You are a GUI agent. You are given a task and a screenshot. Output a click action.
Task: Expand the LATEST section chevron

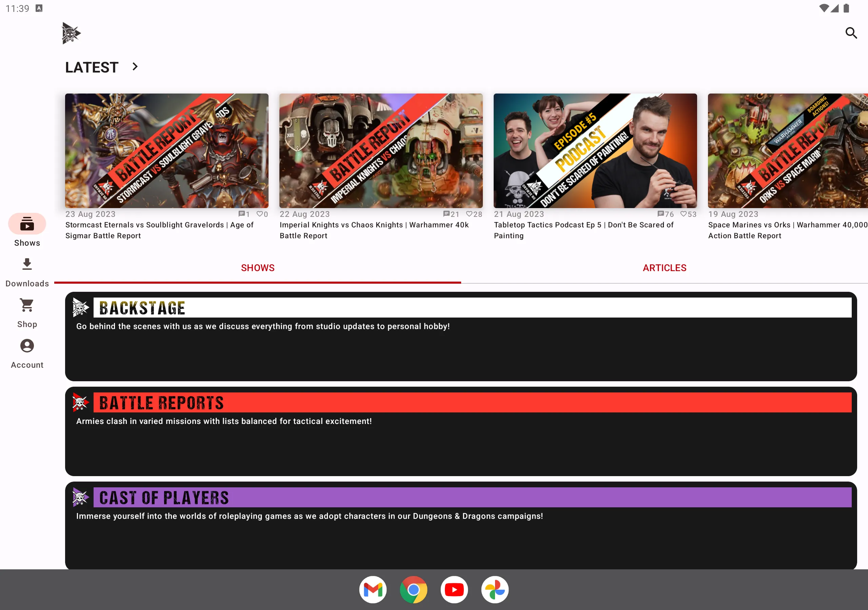135,66
